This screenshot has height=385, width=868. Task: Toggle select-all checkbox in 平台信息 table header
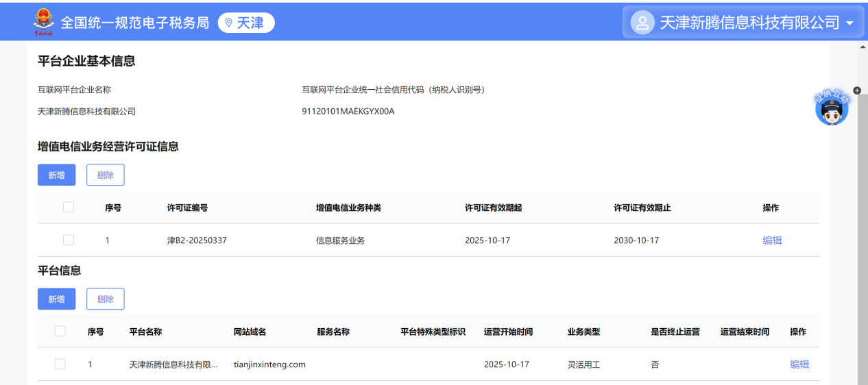[60, 331]
